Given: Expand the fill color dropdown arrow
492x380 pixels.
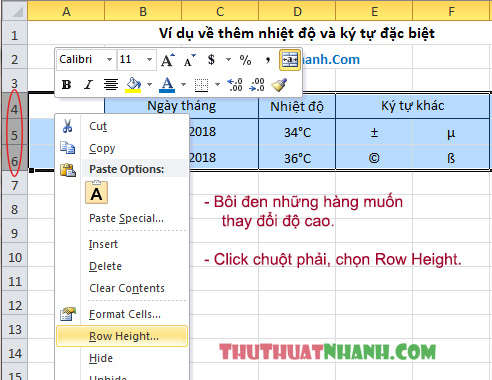Looking at the screenshot, I should pyautogui.click(x=150, y=85).
